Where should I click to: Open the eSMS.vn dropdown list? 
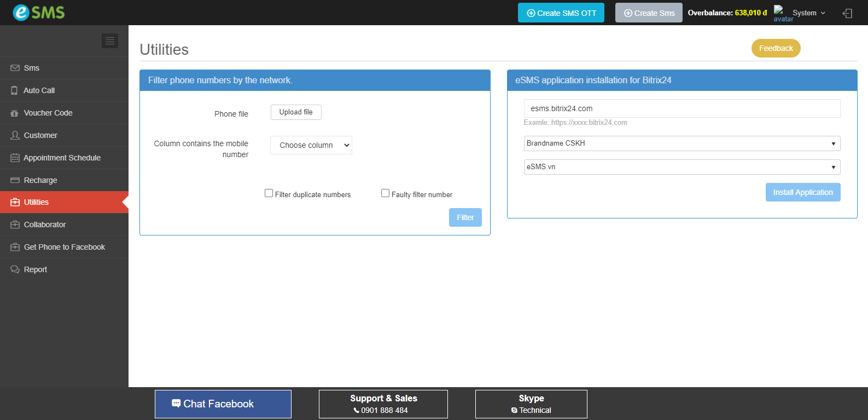681,167
